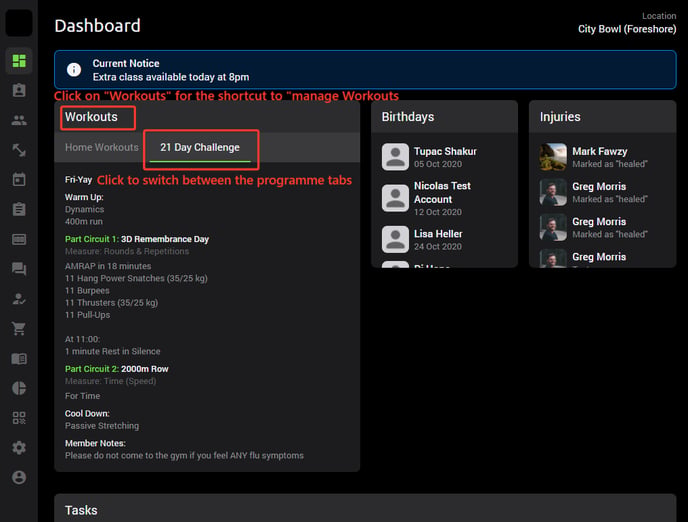The height and width of the screenshot is (522, 688).
Task: Open the payment card icon in sidebar
Action: point(19,239)
